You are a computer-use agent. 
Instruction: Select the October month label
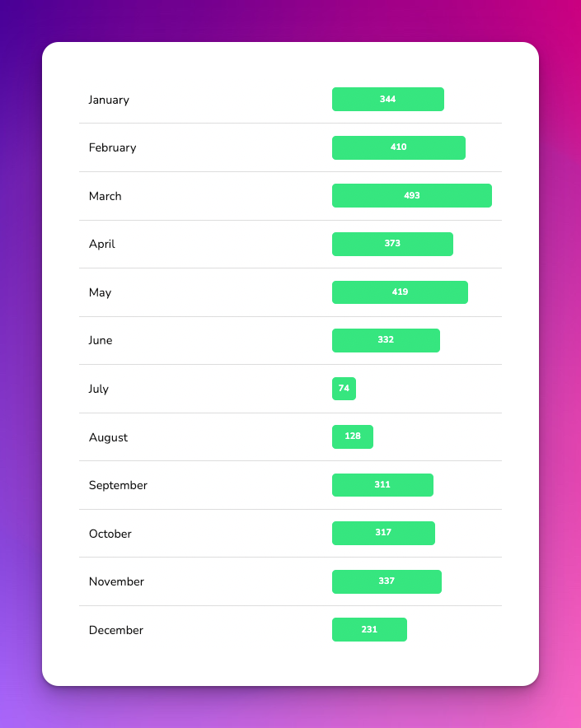tap(110, 534)
